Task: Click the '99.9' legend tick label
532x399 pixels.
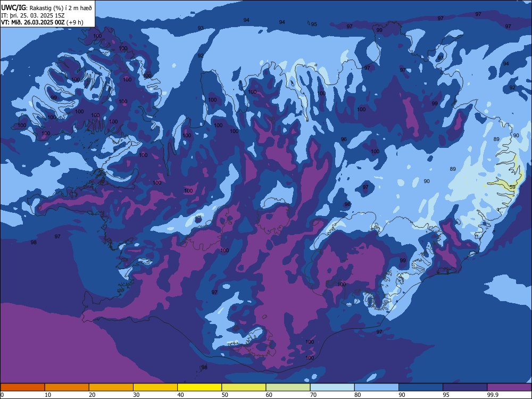Action: [492, 395]
